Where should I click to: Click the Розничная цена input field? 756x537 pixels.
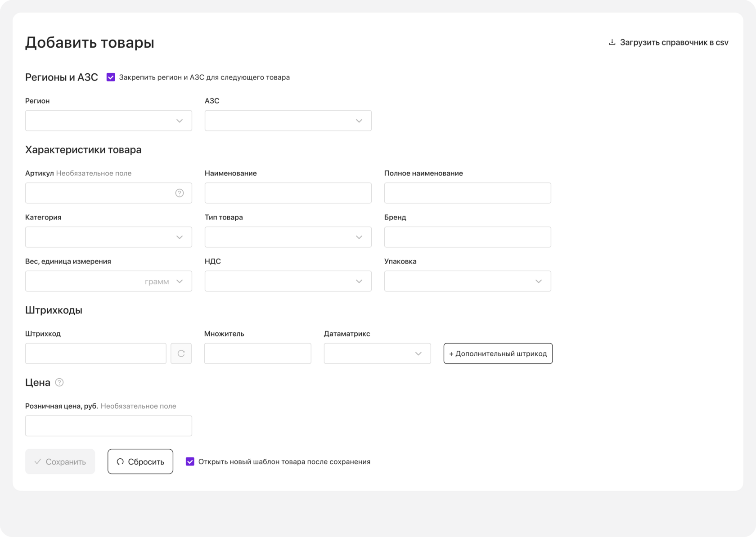coord(108,426)
